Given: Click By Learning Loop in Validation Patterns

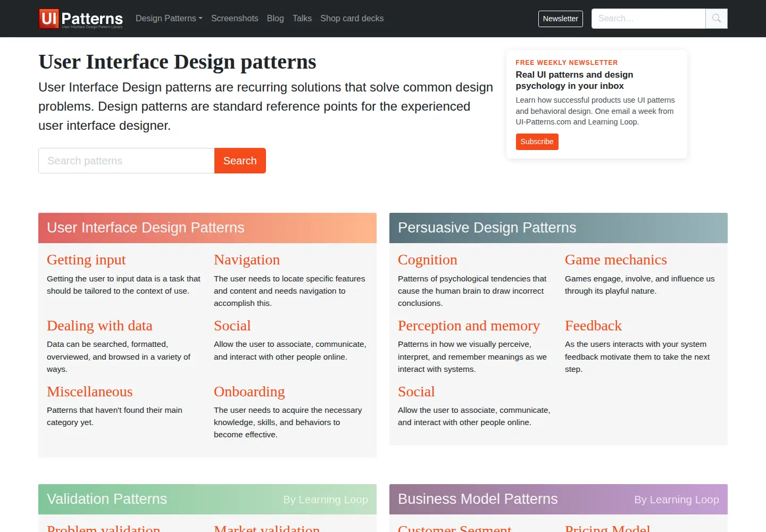Looking at the screenshot, I should pos(326,500).
